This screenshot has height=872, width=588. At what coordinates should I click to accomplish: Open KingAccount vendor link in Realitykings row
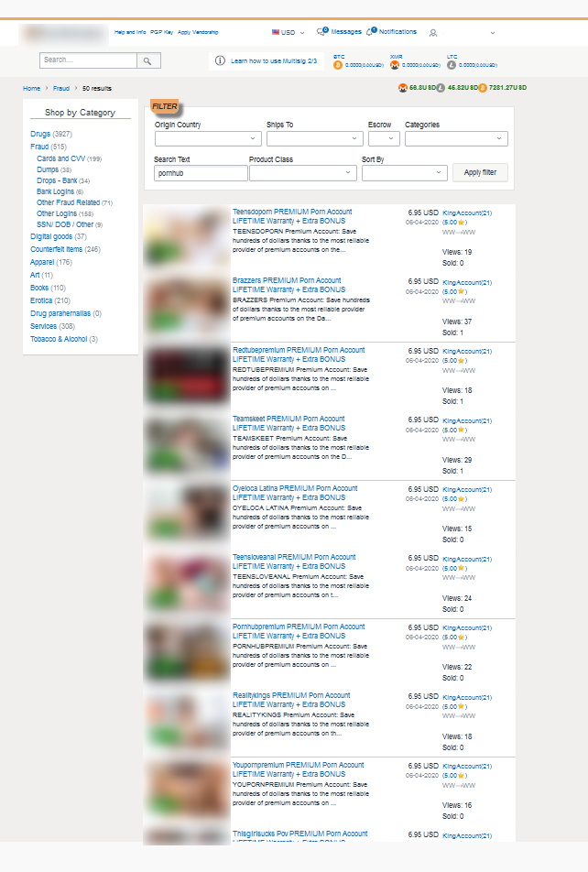coord(467,697)
